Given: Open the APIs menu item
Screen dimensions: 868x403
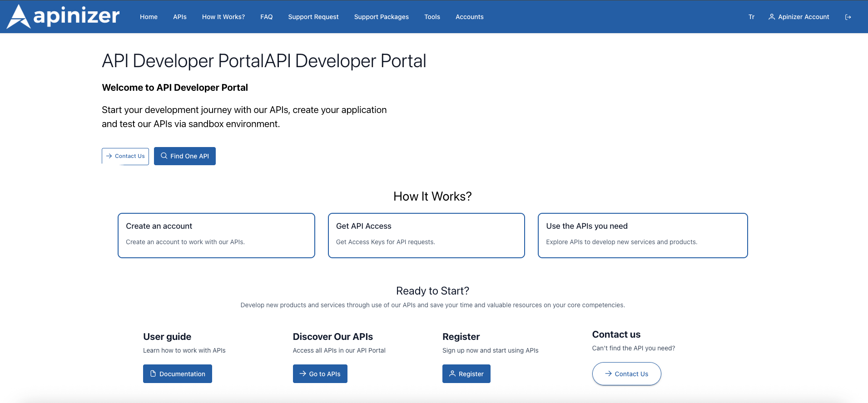Looking at the screenshot, I should pos(179,17).
